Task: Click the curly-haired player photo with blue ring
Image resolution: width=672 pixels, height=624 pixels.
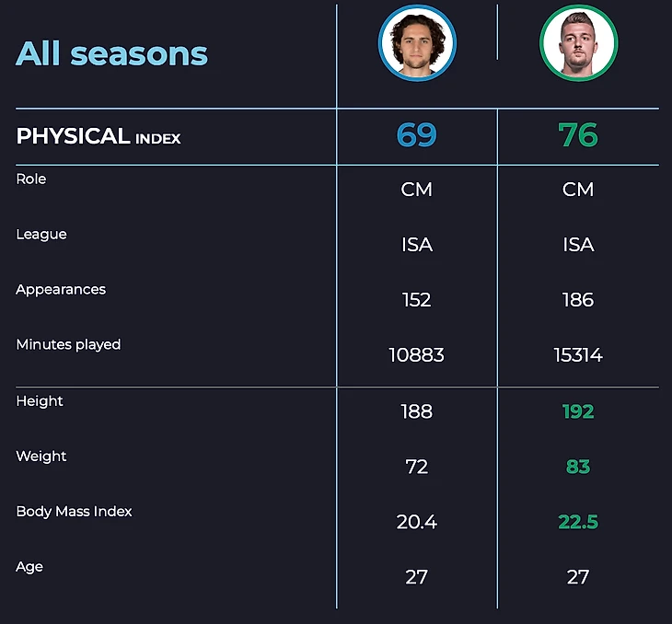Action: [417, 43]
